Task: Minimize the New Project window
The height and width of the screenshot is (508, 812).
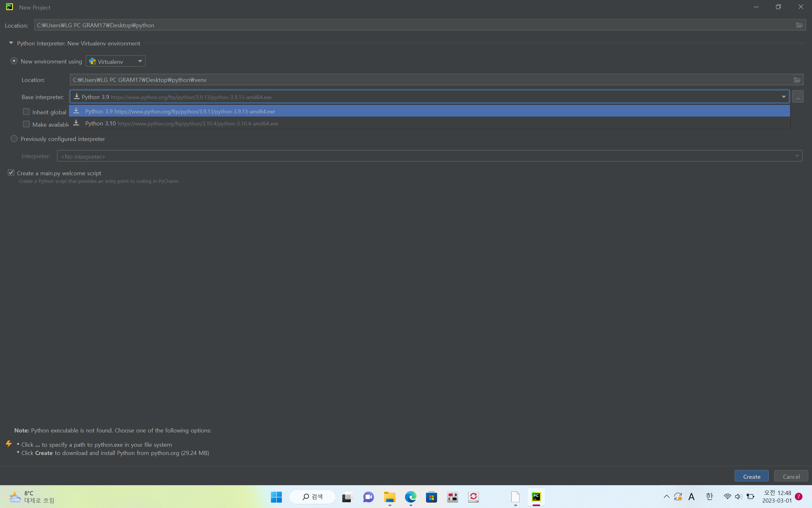Action: point(756,7)
